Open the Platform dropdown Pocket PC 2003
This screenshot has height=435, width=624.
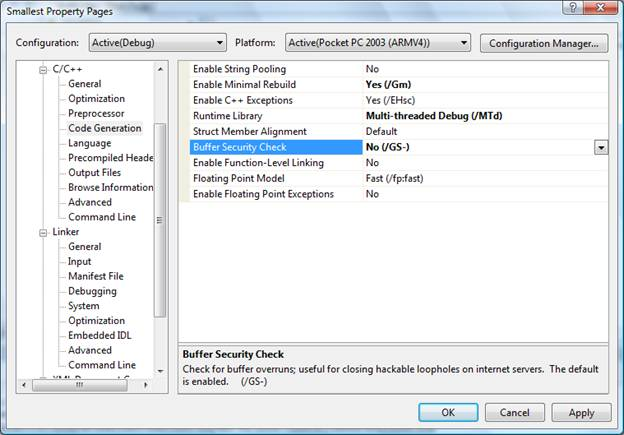tap(378, 43)
